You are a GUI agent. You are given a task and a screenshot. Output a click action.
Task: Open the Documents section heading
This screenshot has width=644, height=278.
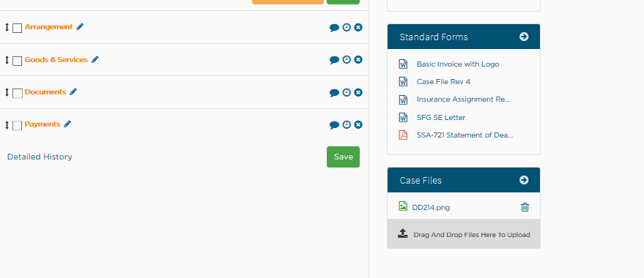[x=45, y=92]
